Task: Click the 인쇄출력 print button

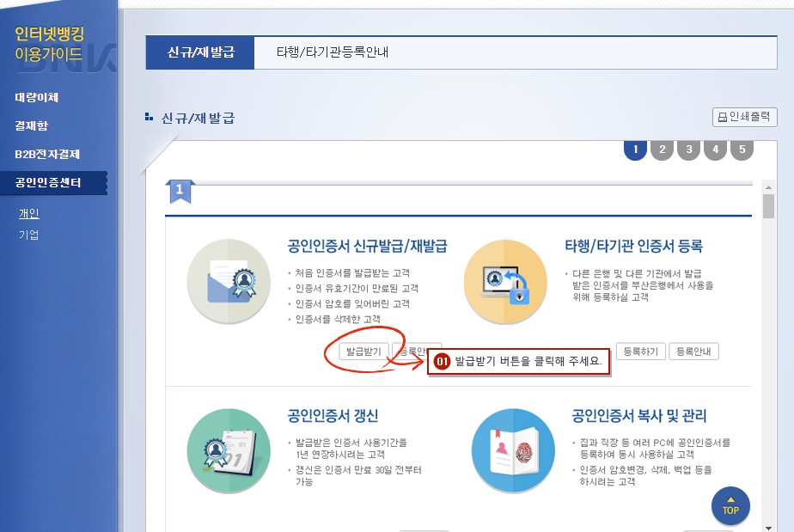Action: point(744,117)
